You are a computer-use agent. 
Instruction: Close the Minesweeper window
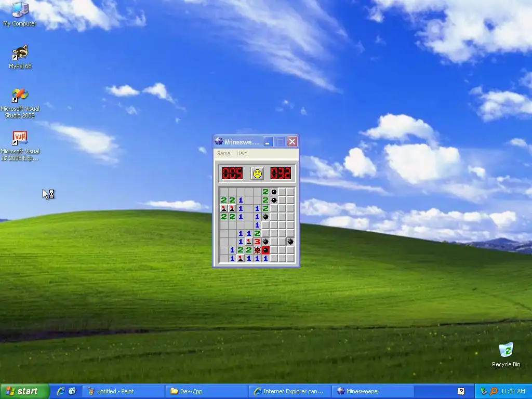pos(292,142)
